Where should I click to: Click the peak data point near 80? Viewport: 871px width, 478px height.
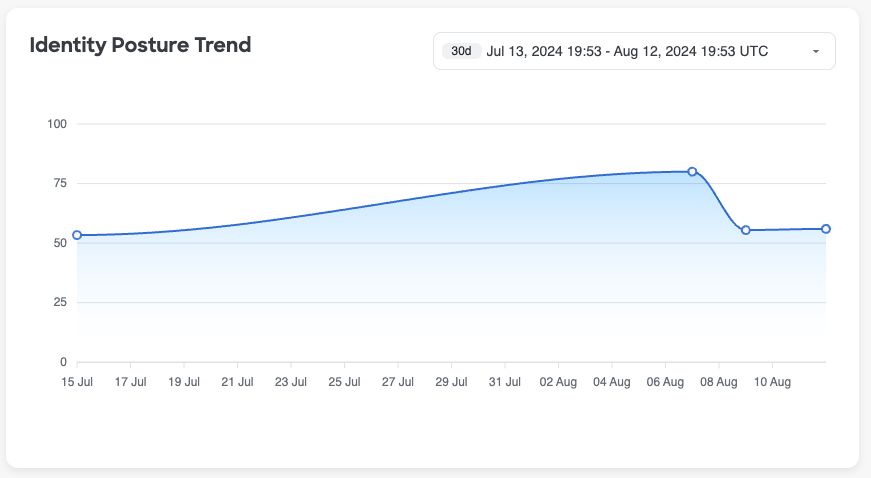point(692,171)
